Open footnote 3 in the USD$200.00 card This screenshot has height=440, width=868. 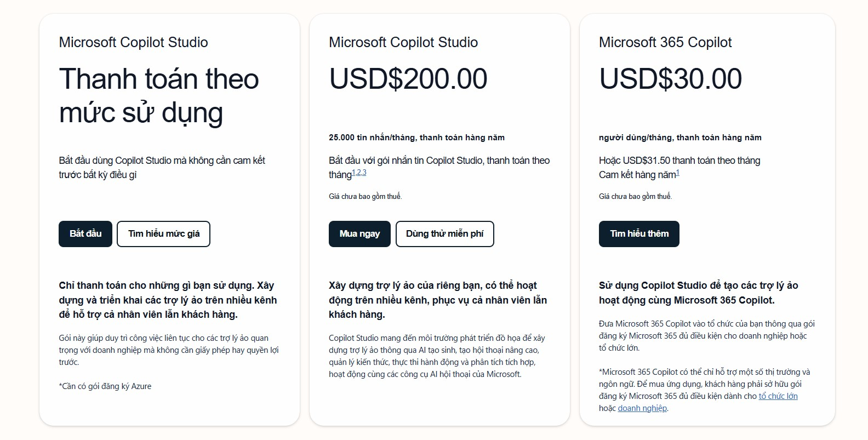[x=364, y=173]
